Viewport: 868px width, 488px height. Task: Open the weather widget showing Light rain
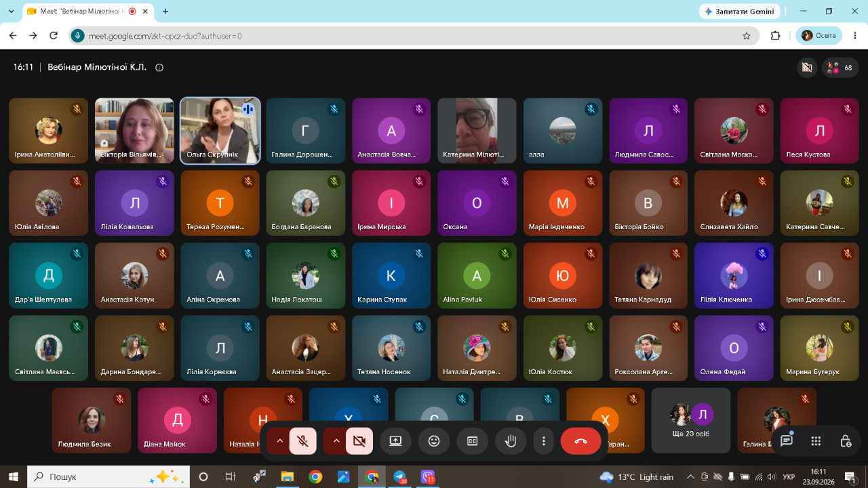click(x=637, y=476)
